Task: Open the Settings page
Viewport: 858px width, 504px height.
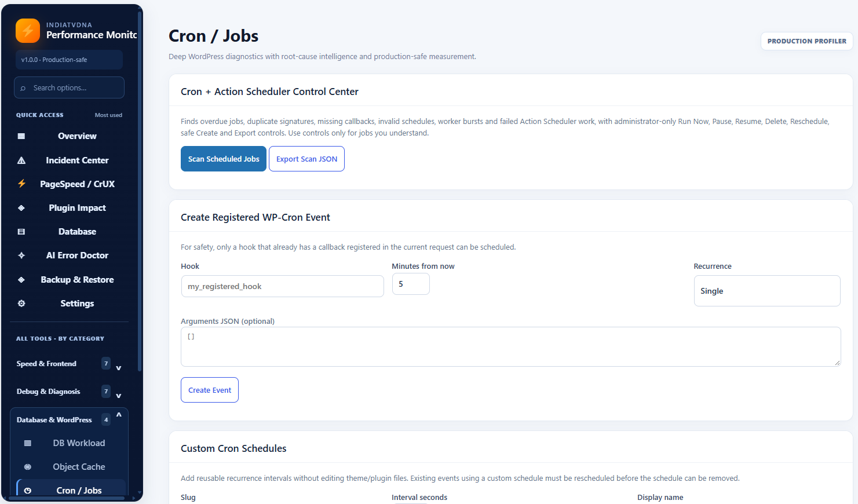Action: coord(70,304)
